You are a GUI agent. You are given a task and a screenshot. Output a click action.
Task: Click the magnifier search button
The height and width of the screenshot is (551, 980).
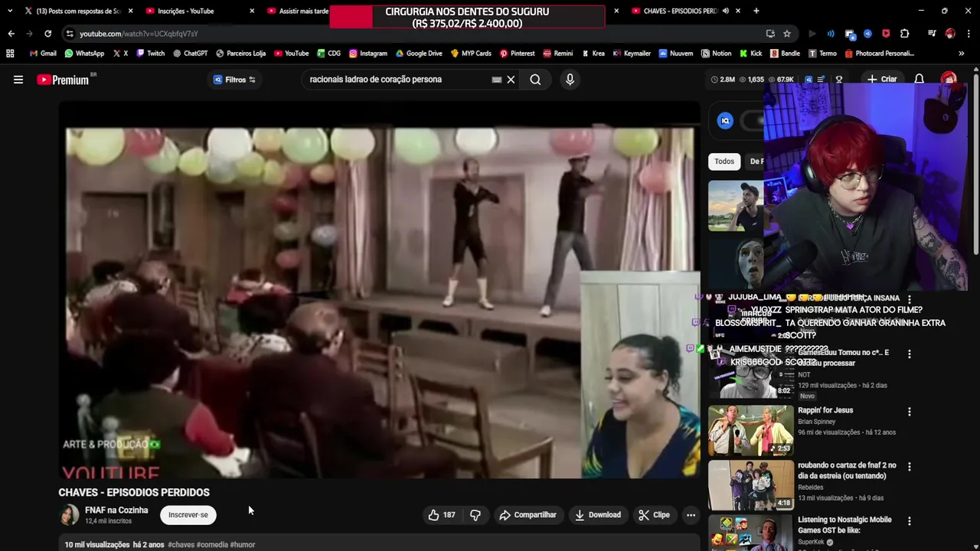pos(535,80)
